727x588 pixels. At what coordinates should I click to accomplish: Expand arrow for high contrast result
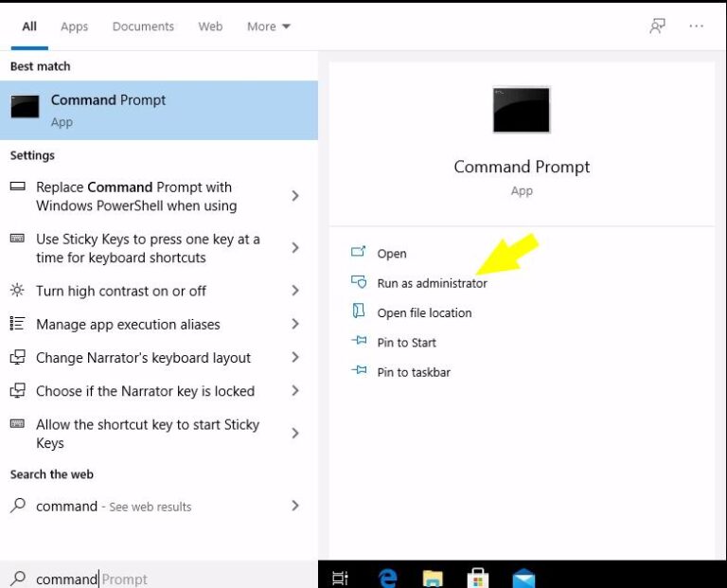point(295,291)
